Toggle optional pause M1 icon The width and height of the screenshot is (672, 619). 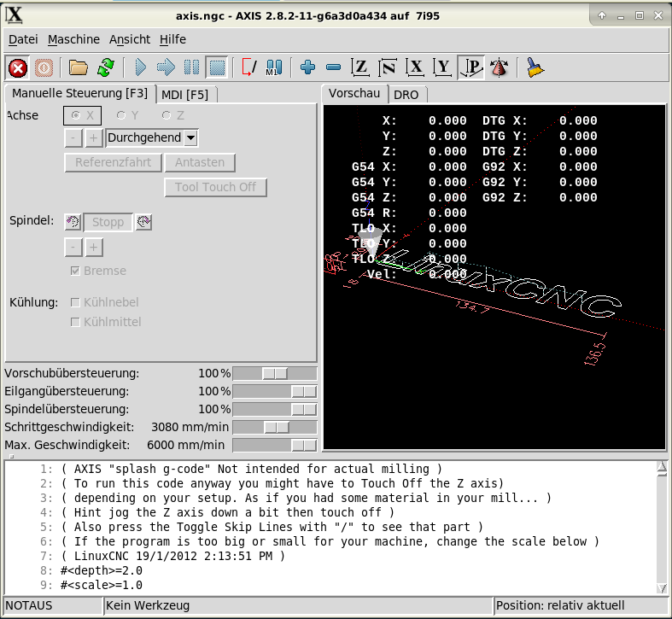click(x=274, y=67)
